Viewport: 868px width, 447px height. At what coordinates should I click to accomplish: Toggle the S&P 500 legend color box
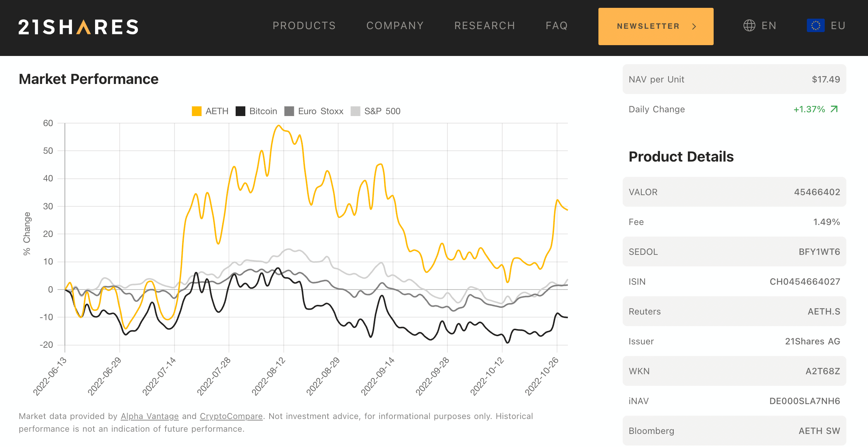click(x=355, y=111)
